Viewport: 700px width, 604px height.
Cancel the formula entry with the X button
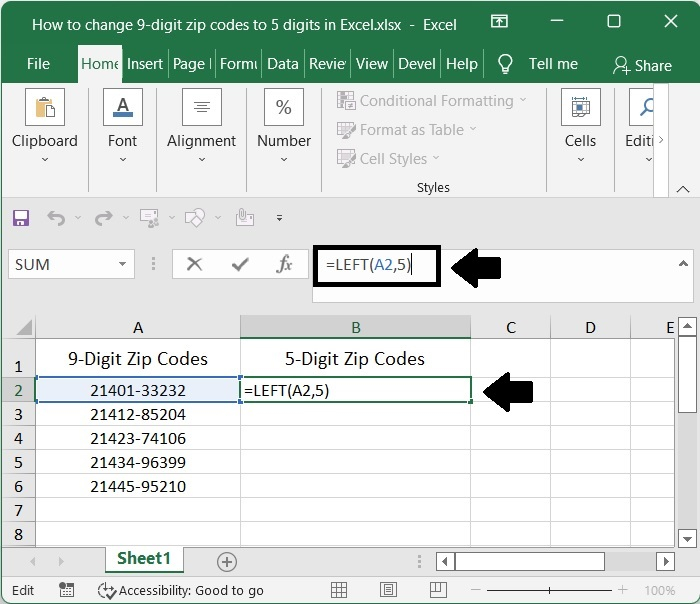194,264
